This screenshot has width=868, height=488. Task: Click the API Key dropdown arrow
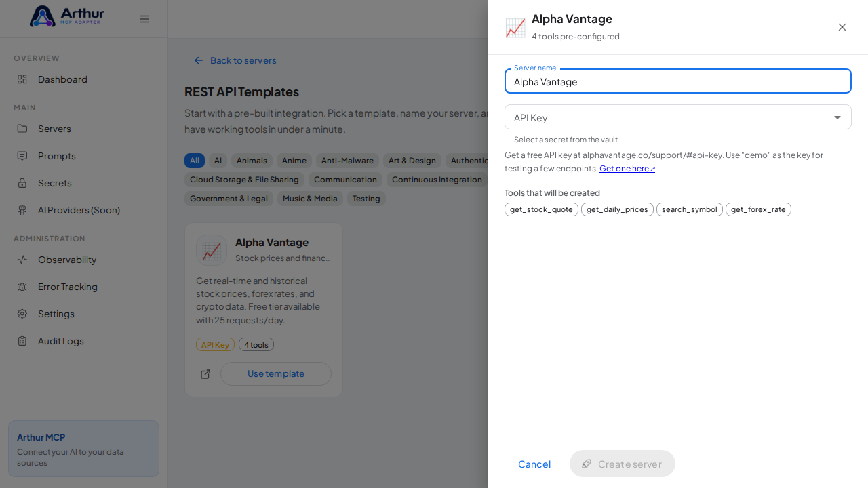coord(837,117)
